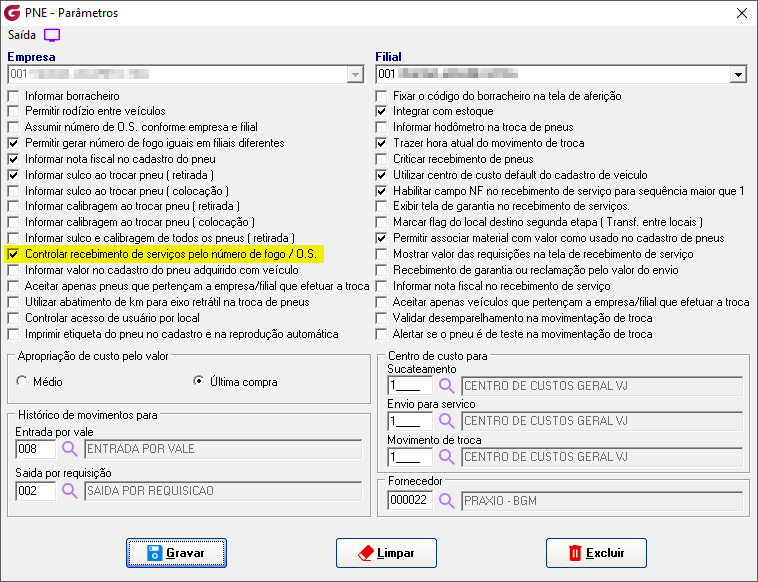Check Mostrar valor das requisições na tela

[381, 254]
